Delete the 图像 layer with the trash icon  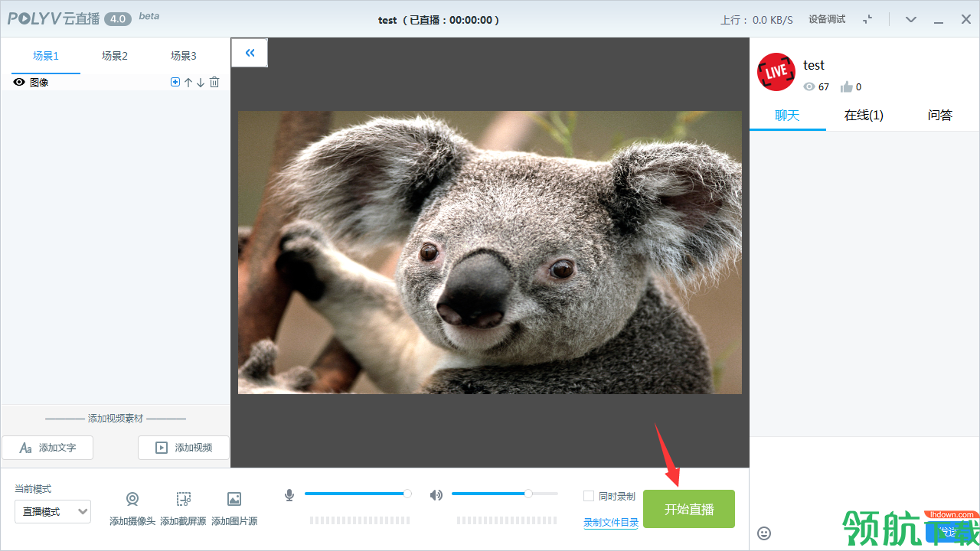pyautogui.click(x=214, y=82)
